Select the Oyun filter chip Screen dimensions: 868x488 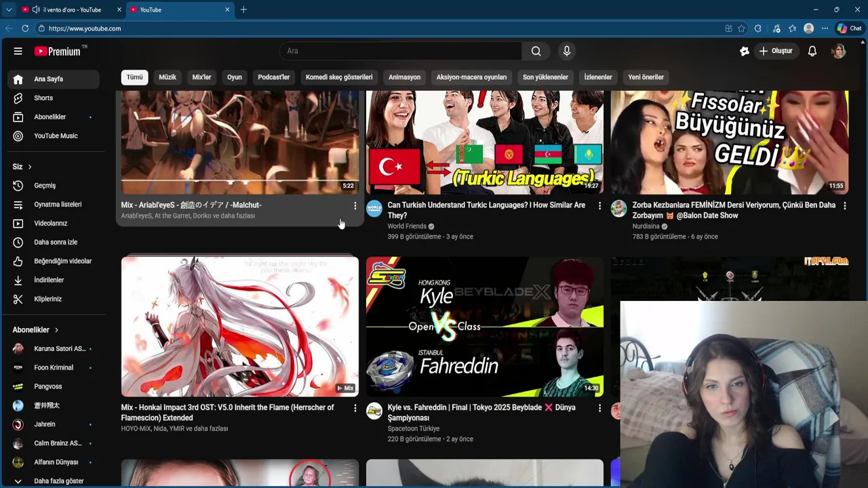235,77
